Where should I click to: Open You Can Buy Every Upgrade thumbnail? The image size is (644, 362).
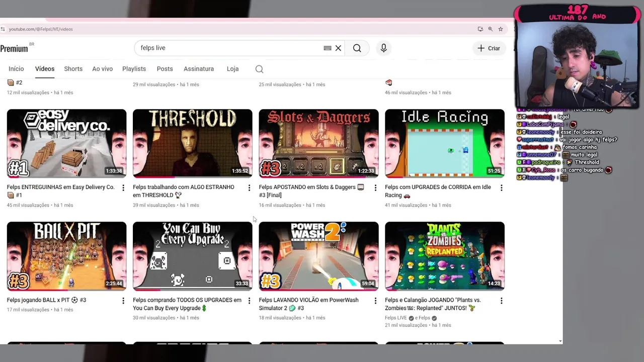[192, 256]
